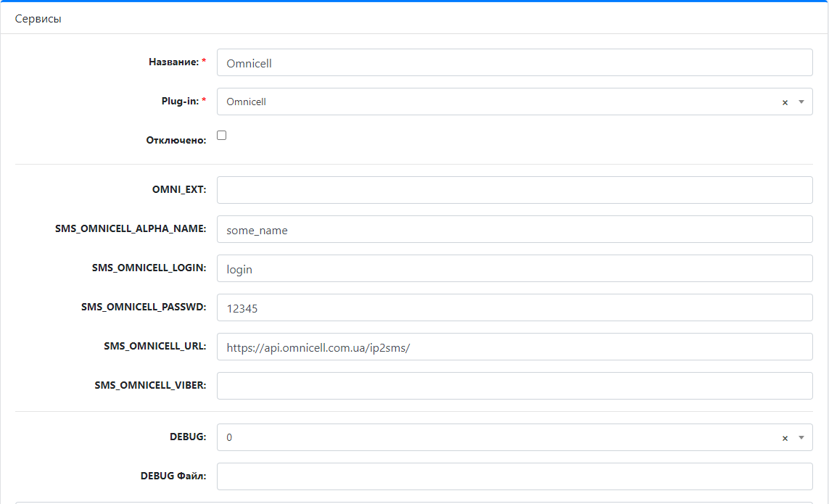
Task: Open the DEBUG dropdown arrow
Action: (x=801, y=437)
